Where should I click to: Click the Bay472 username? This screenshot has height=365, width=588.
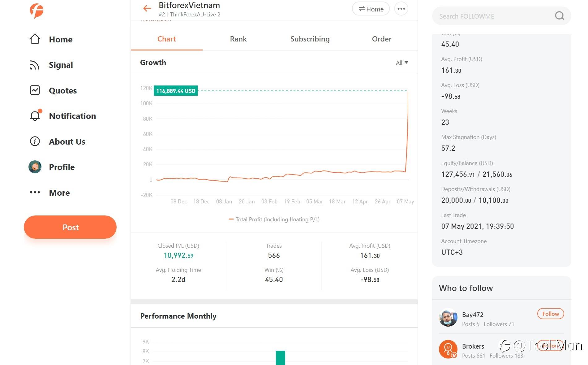point(473,315)
